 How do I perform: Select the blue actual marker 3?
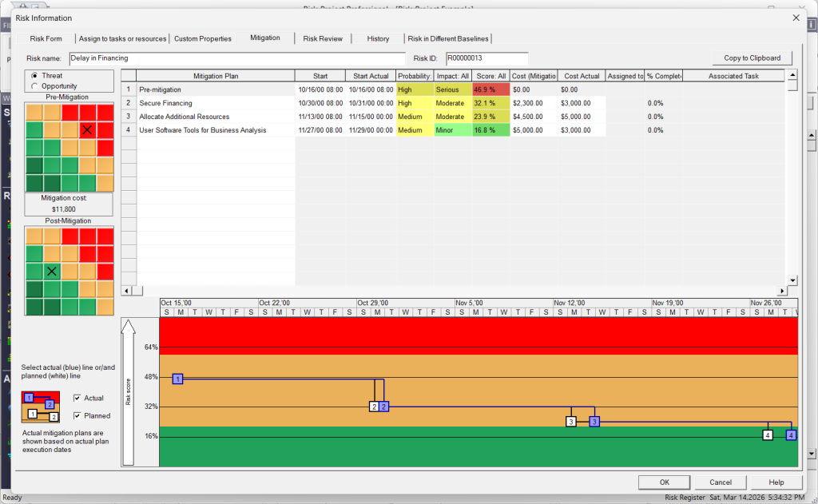coord(594,421)
